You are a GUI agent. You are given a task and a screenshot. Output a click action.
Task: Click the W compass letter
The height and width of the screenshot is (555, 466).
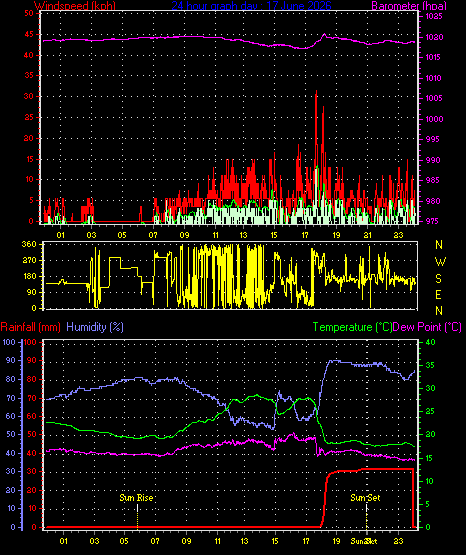click(x=440, y=262)
